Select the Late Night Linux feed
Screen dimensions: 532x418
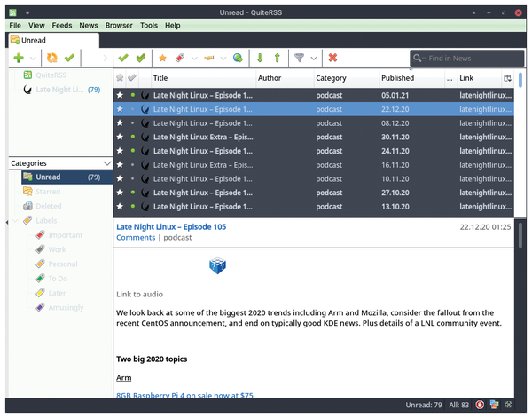click(x=61, y=90)
